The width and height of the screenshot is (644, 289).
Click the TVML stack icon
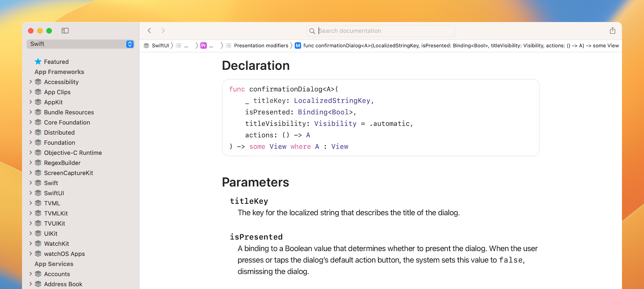click(38, 203)
